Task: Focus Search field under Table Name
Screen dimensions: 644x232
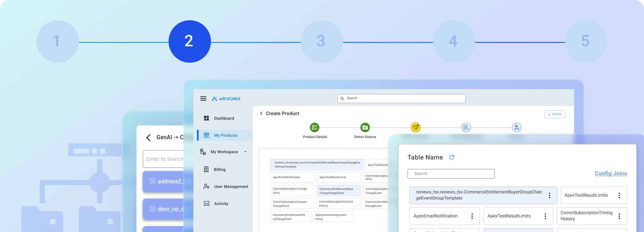Action: click(x=451, y=174)
